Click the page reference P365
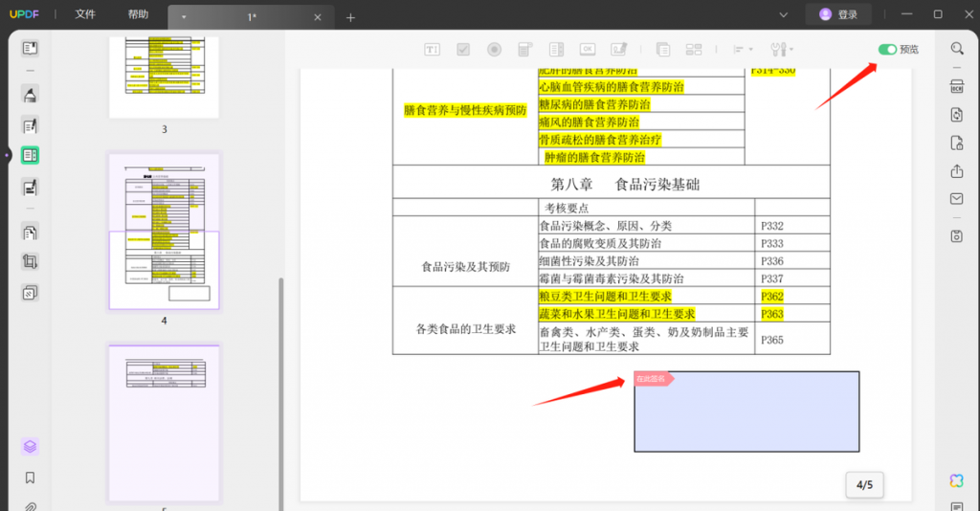 pos(772,340)
